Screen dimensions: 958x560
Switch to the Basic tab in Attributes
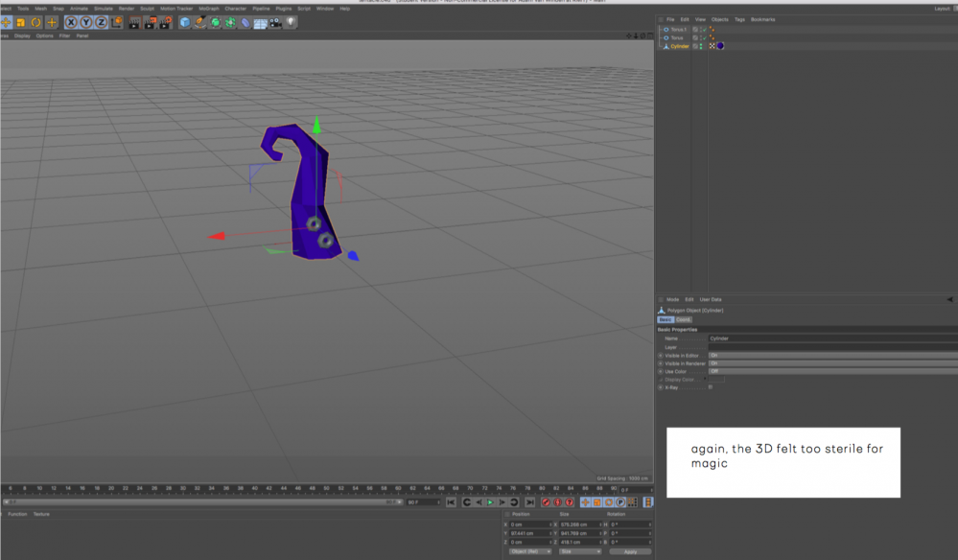pyautogui.click(x=666, y=319)
